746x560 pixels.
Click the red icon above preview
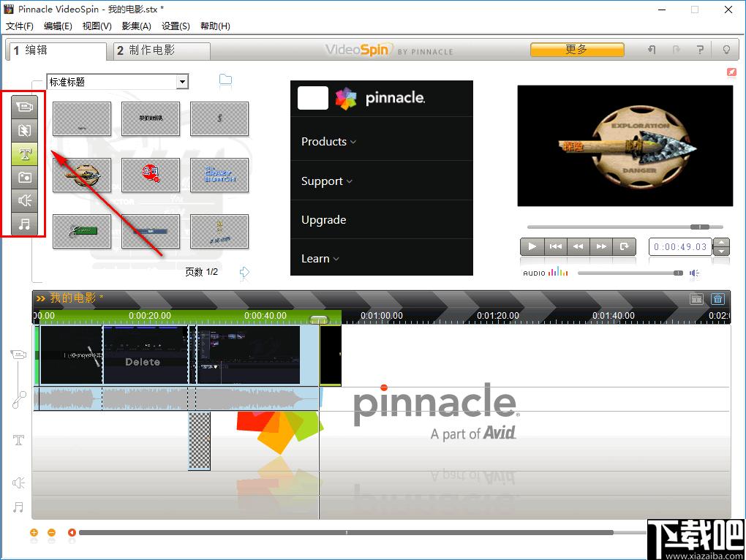(731, 72)
